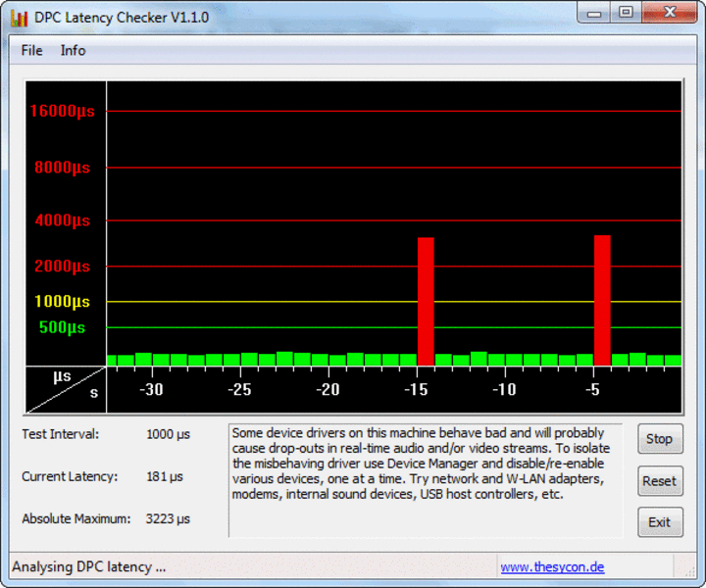Click the yellow 1000µs threshold label
This screenshot has width=706, height=588.
coord(62,302)
